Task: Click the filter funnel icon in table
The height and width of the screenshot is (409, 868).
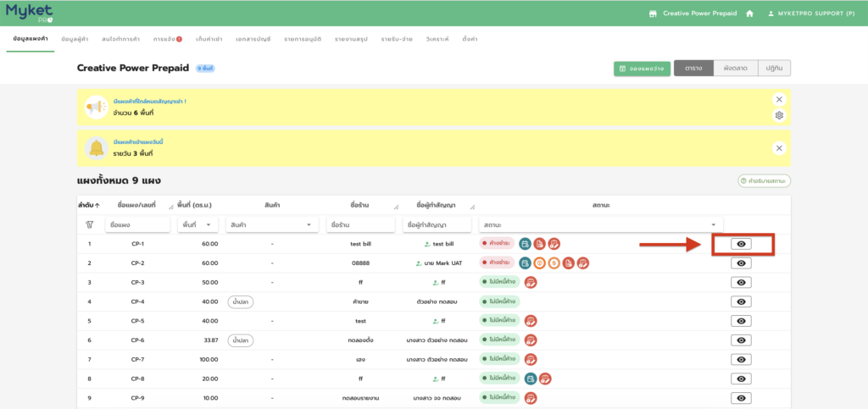Action: click(90, 225)
